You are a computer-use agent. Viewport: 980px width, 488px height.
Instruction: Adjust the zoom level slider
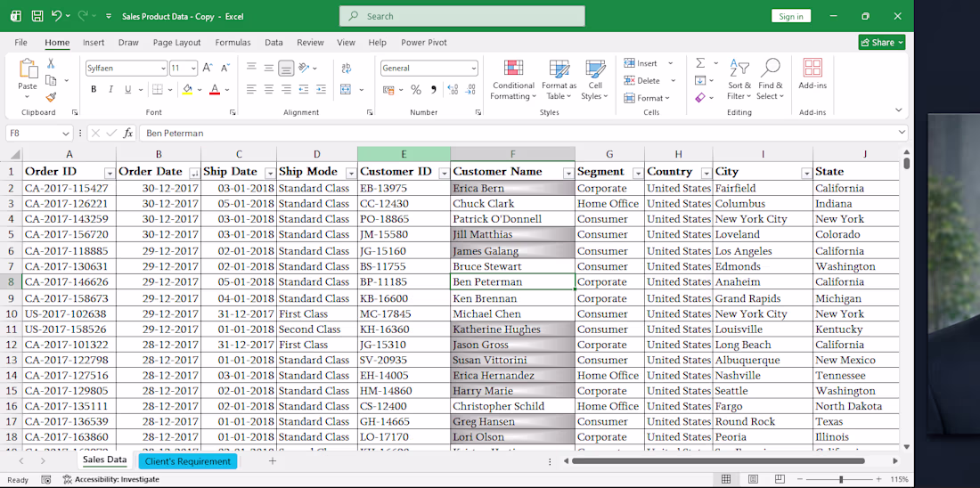click(840, 479)
